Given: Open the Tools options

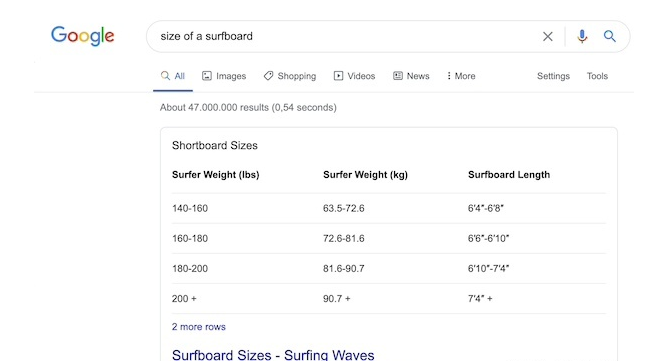Looking at the screenshot, I should [597, 76].
